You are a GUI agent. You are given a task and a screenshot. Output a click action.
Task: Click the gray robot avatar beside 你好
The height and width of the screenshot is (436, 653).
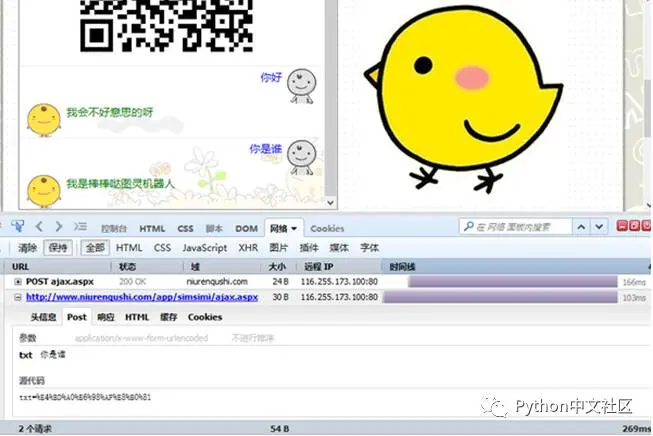tap(302, 86)
